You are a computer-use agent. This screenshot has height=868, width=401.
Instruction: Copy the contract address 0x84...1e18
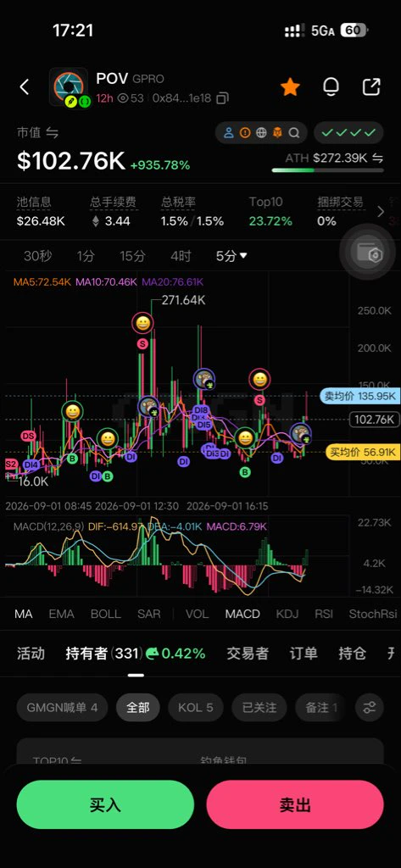click(222, 98)
